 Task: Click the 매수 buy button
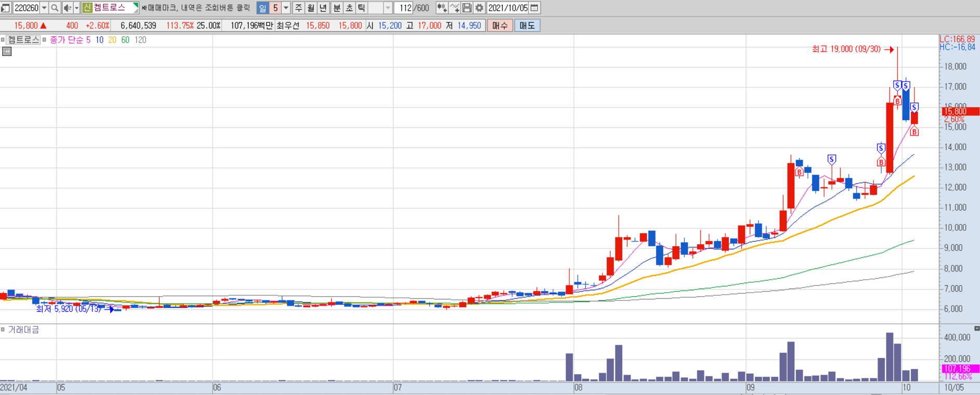pos(500,25)
